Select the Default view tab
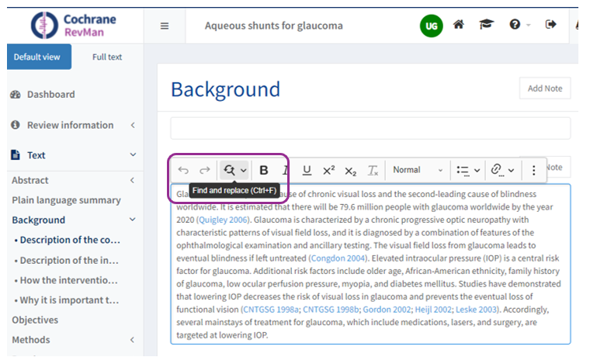This screenshot has height=364, width=604. click(x=37, y=57)
